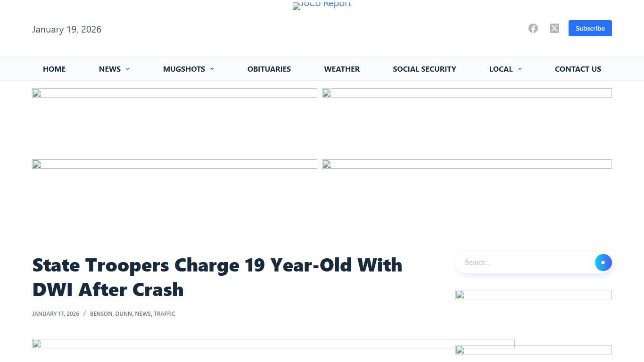The width and height of the screenshot is (644, 362).
Task: Open the CONTACT US page
Action: click(578, 69)
